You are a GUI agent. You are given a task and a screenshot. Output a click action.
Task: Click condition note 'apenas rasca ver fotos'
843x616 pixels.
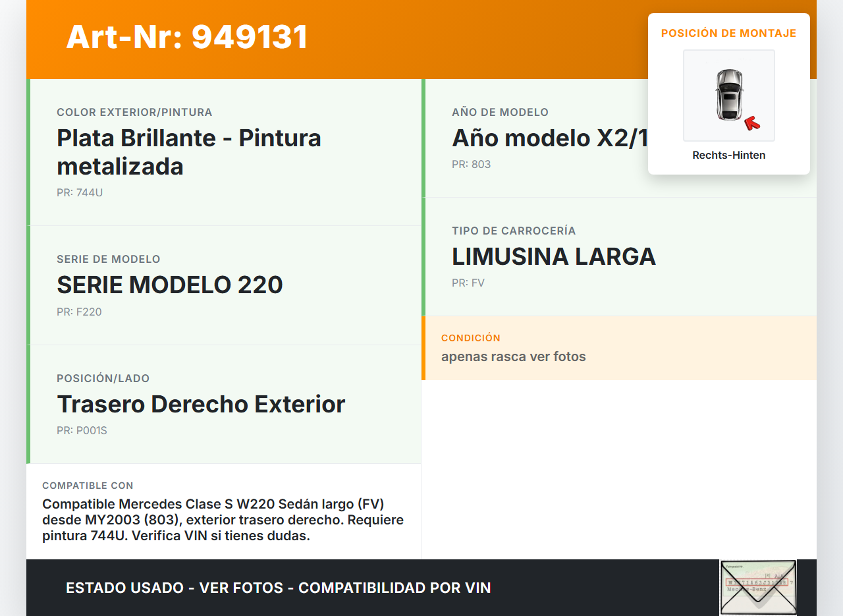[513, 357]
